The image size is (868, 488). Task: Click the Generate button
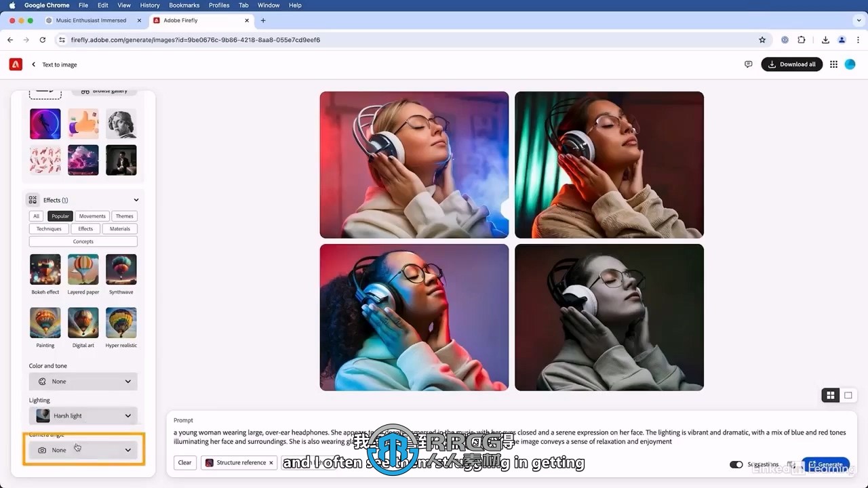825,465
